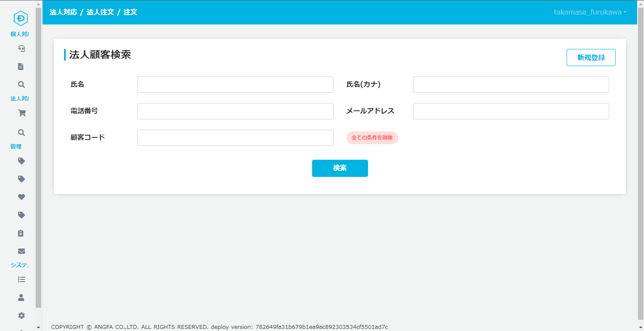The image size is (644, 331).
Task: Click search icon below the shopping cart
Action: point(21,133)
